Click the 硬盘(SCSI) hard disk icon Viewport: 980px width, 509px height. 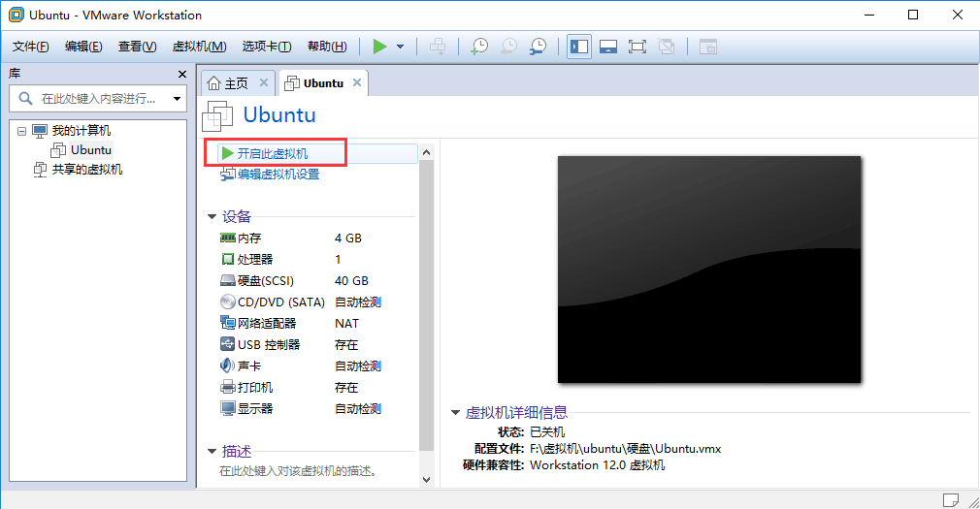point(227,280)
